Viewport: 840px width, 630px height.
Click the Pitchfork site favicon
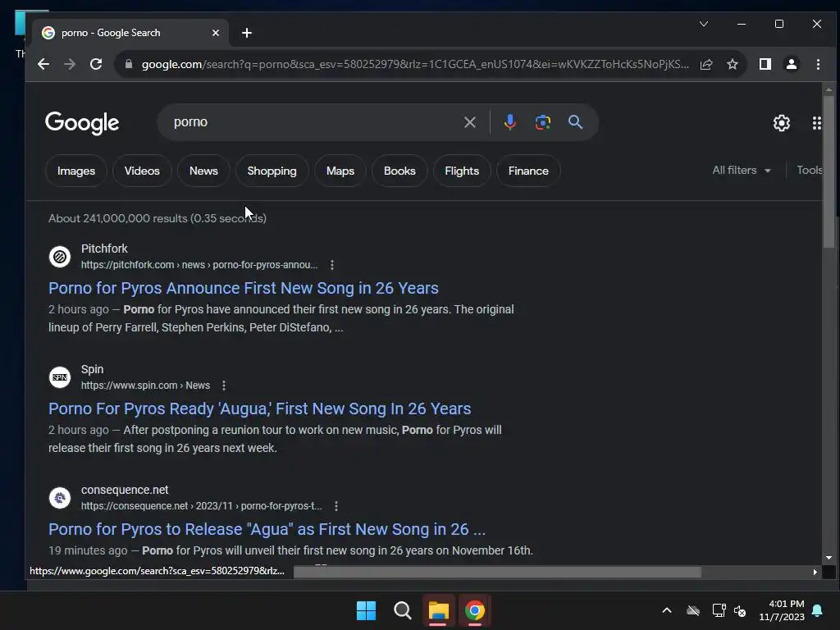(x=60, y=257)
